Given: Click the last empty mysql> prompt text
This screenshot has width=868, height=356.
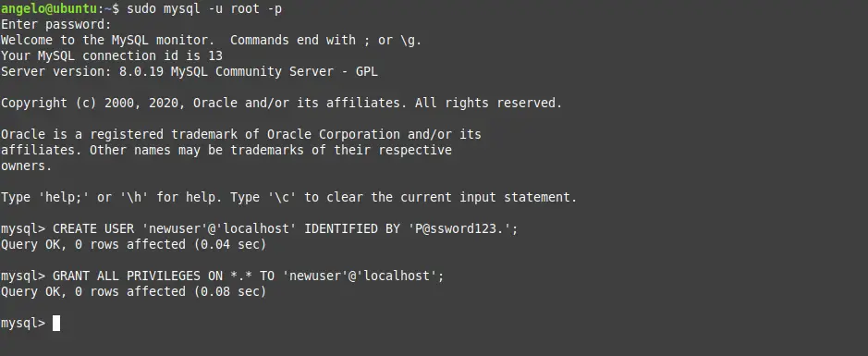Looking at the screenshot, I should click(x=23, y=324).
